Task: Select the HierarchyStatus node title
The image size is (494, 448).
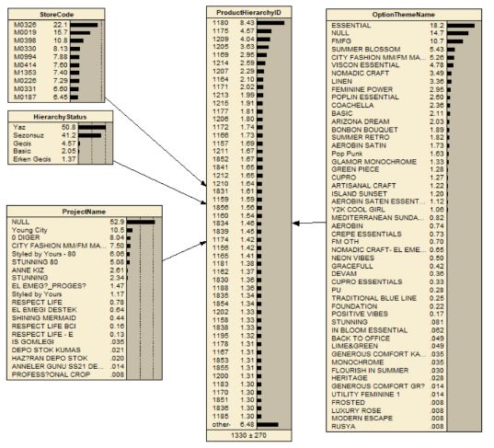Action: (60, 117)
